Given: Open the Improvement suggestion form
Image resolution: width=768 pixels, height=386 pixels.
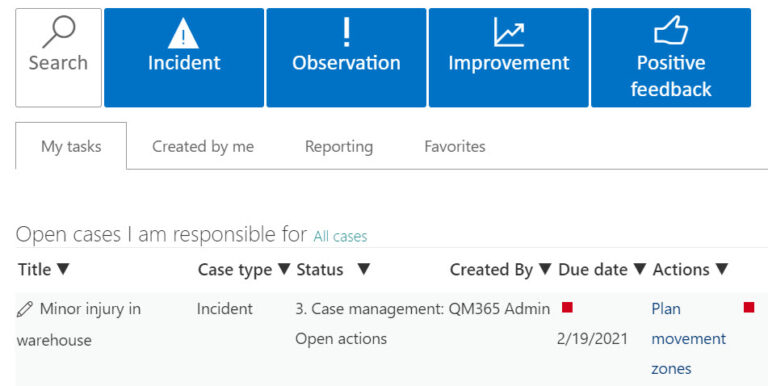Looking at the screenshot, I should (509, 57).
